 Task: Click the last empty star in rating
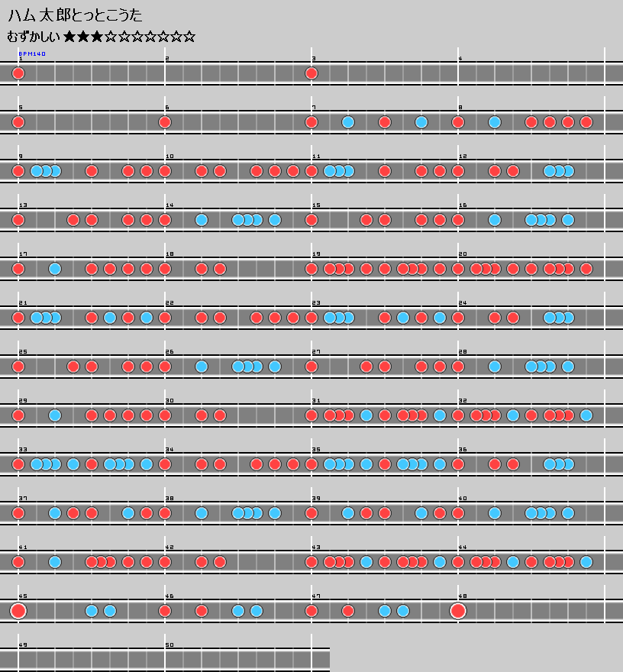tap(189, 37)
